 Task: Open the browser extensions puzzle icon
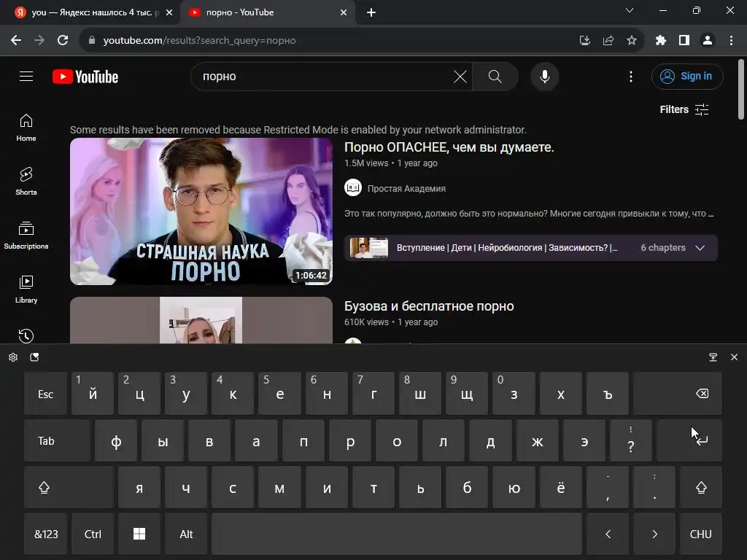click(661, 41)
